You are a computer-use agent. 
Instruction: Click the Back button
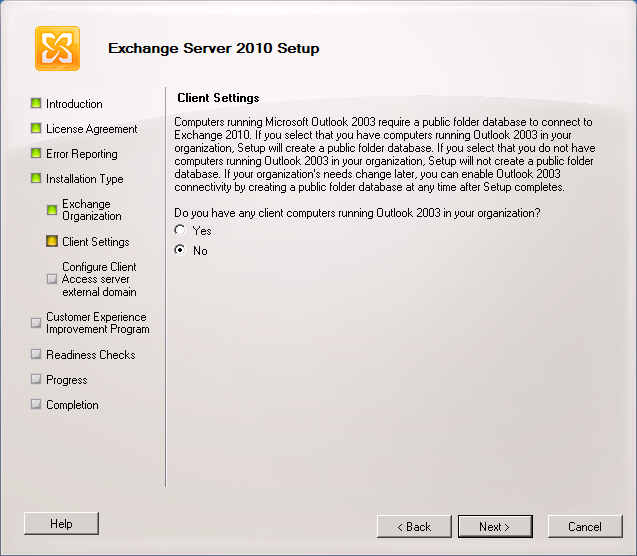pos(414,526)
